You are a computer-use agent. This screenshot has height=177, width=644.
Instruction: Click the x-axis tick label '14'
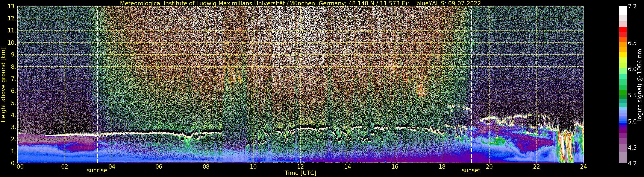click(347, 167)
